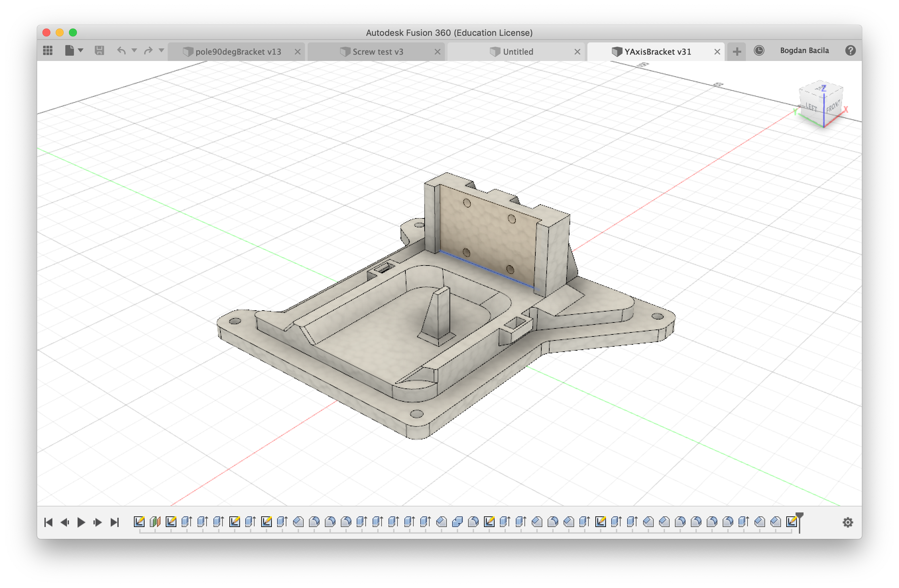Viewport: 899px width, 588px height.
Task: Select the first chamfer feature in timeline
Action: click(x=298, y=522)
